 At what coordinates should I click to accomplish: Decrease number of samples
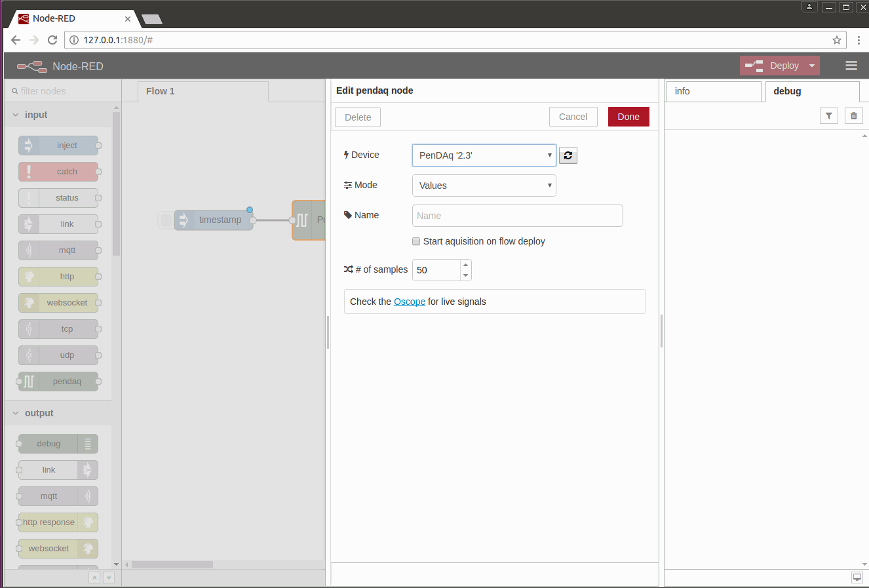pyautogui.click(x=465, y=275)
